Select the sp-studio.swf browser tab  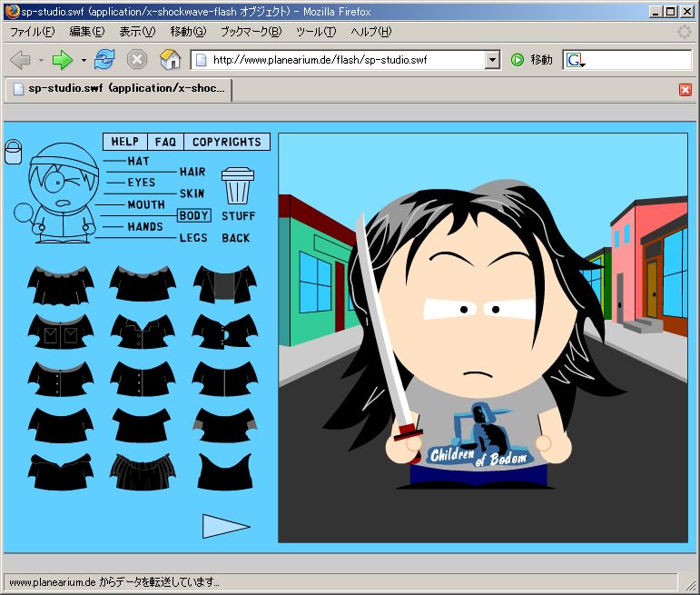tap(119, 89)
